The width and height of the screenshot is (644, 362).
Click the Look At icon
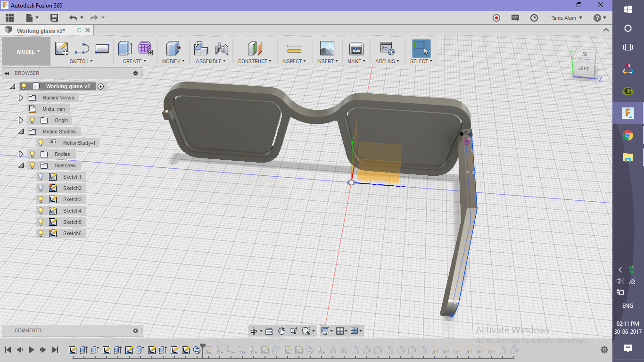tap(269, 331)
